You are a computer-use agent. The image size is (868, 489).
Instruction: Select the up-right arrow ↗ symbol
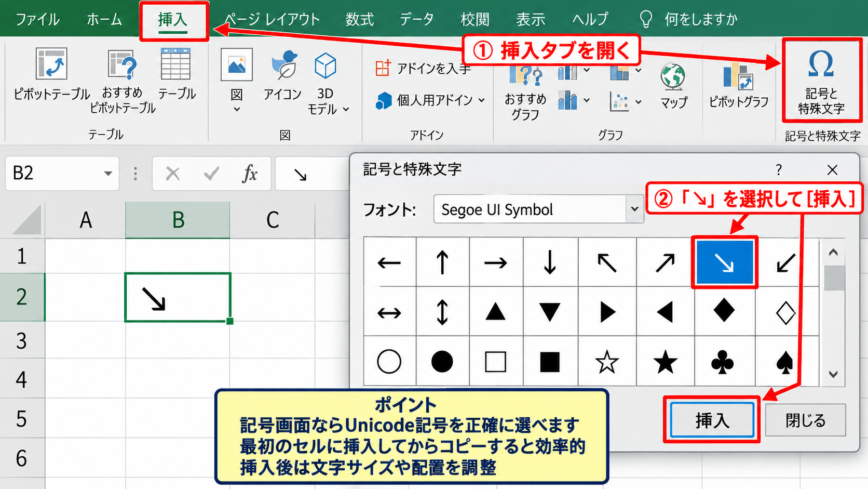665,262
